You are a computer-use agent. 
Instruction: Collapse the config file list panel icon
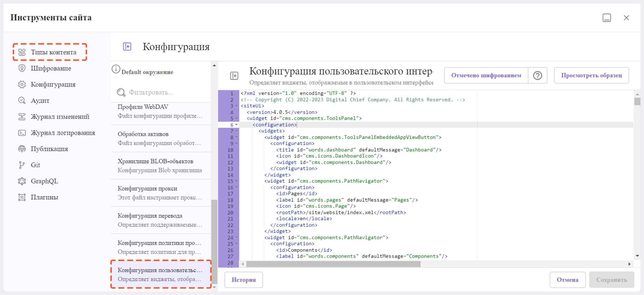coord(234,75)
